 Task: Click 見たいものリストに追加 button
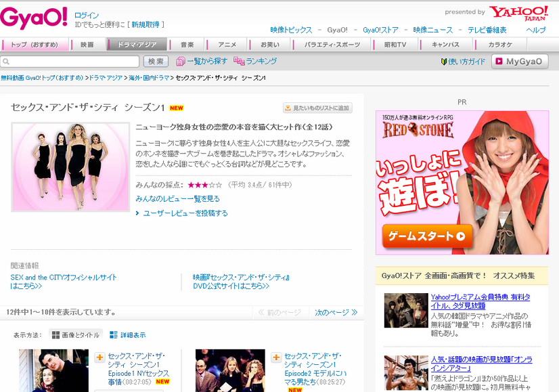click(317, 108)
